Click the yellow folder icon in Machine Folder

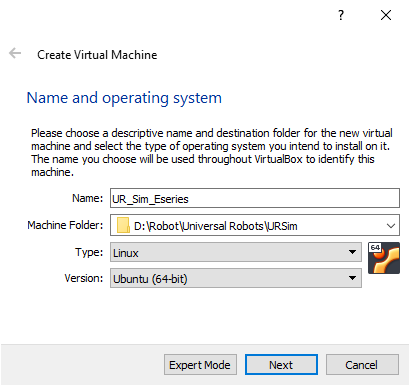click(x=123, y=225)
